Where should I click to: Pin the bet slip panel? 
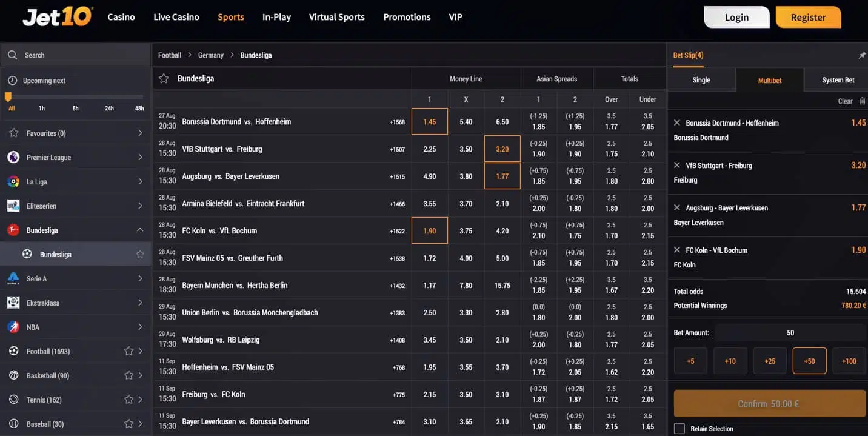[x=862, y=55]
